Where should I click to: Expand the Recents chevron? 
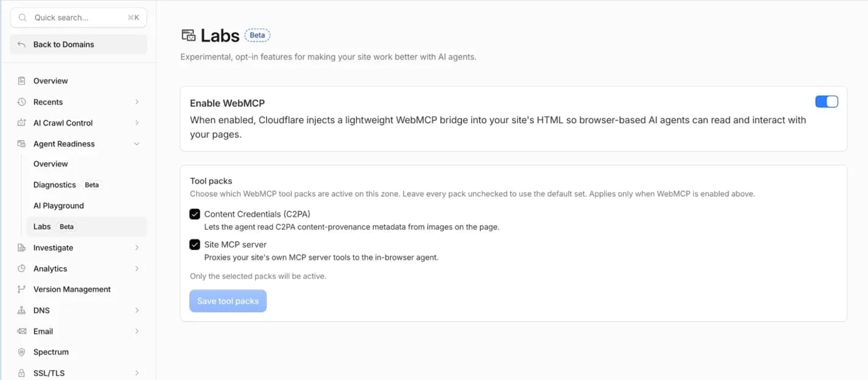click(x=137, y=102)
